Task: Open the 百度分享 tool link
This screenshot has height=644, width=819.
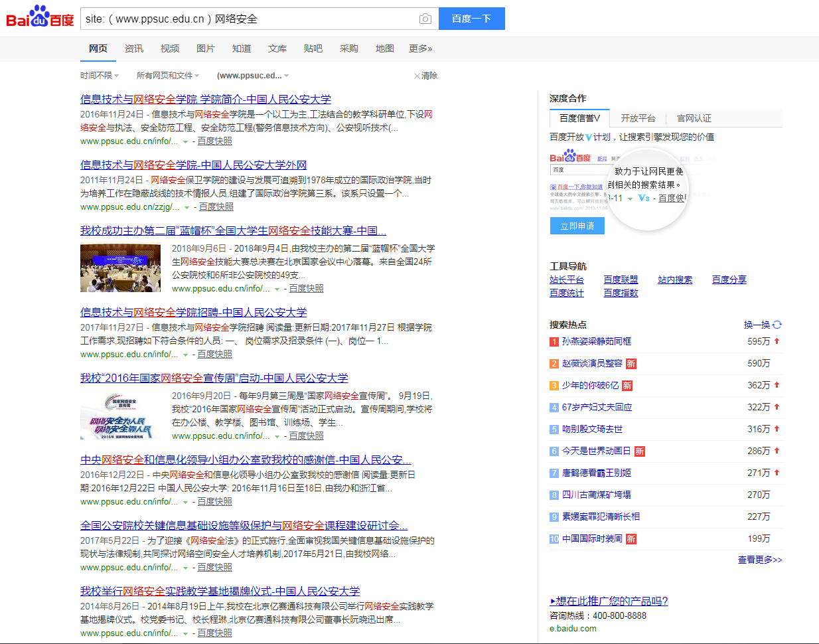Action: click(729, 280)
